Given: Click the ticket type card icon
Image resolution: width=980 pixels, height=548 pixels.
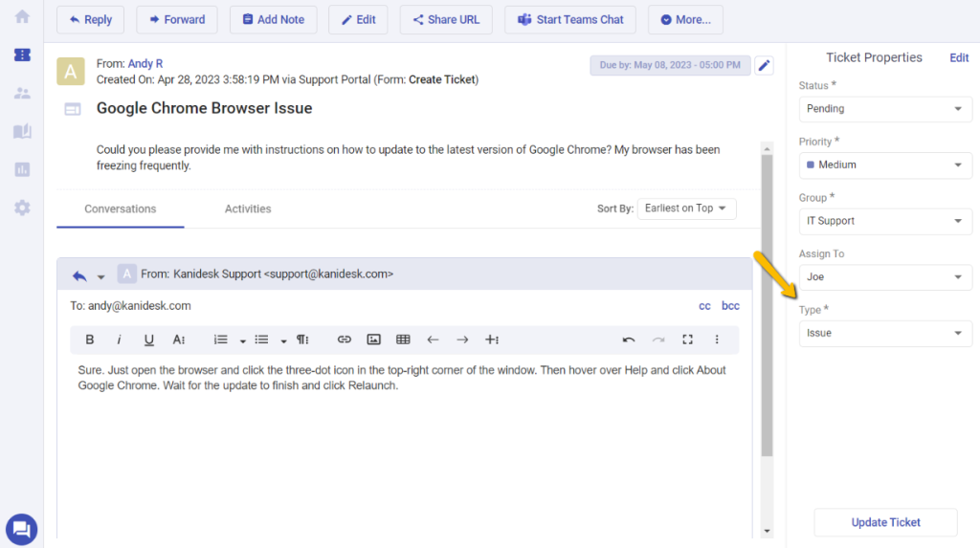Looking at the screenshot, I should (x=73, y=109).
